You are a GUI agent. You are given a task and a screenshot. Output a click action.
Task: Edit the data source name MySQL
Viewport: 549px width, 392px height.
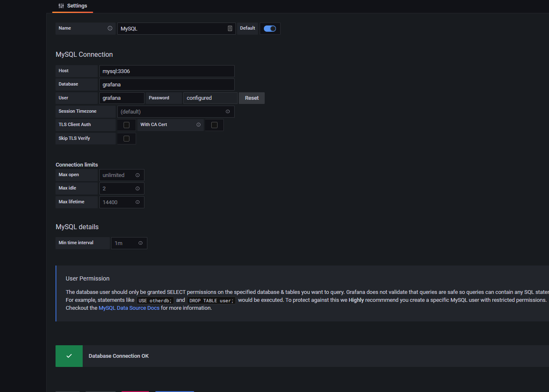(x=177, y=28)
